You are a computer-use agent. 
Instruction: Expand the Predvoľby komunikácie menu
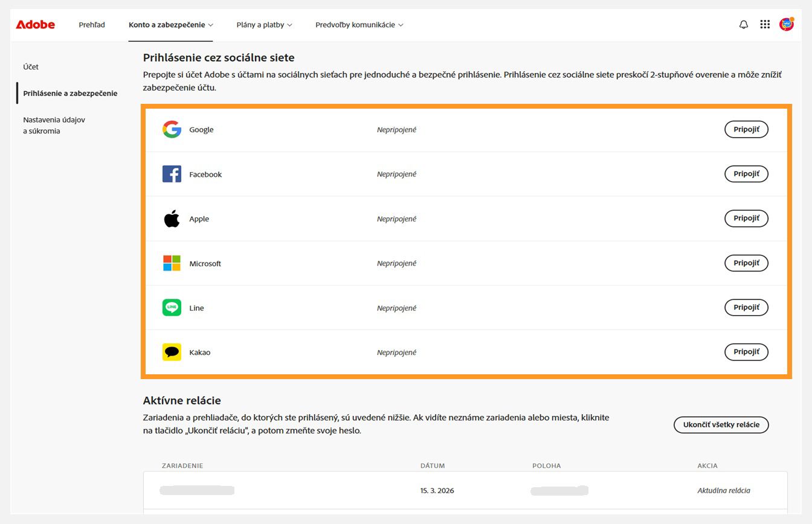pyautogui.click(x=359, y=25)
